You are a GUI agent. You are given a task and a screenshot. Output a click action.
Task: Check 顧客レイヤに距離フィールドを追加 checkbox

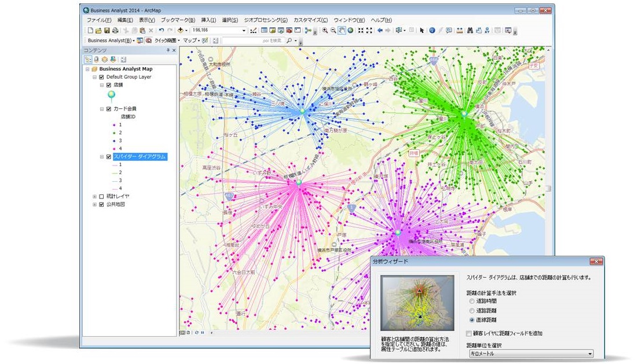(x=469, y=333)
